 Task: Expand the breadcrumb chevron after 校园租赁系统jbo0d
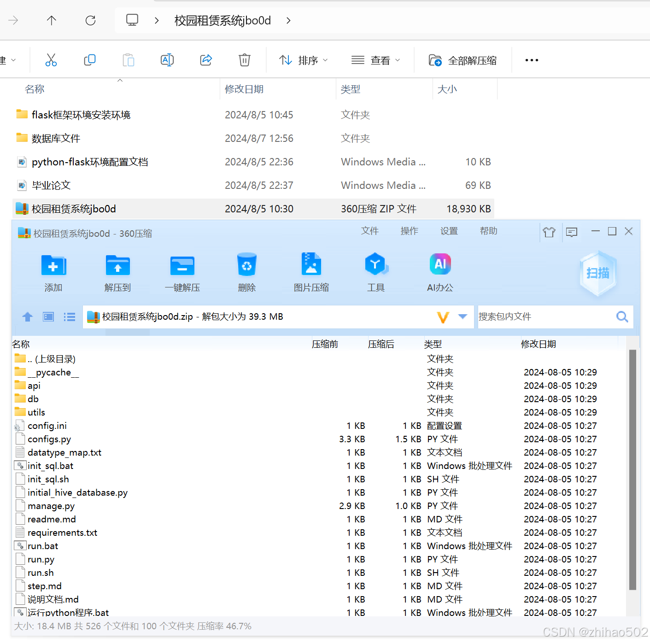pyautogui.click(x=288, y=20)
